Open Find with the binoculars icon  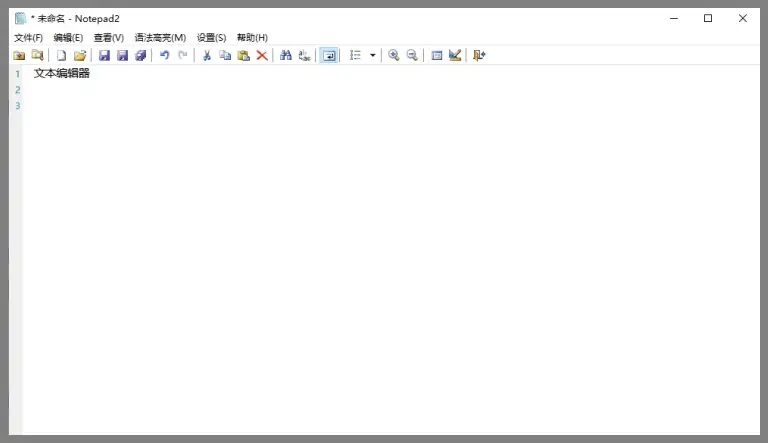click(286, 56)
